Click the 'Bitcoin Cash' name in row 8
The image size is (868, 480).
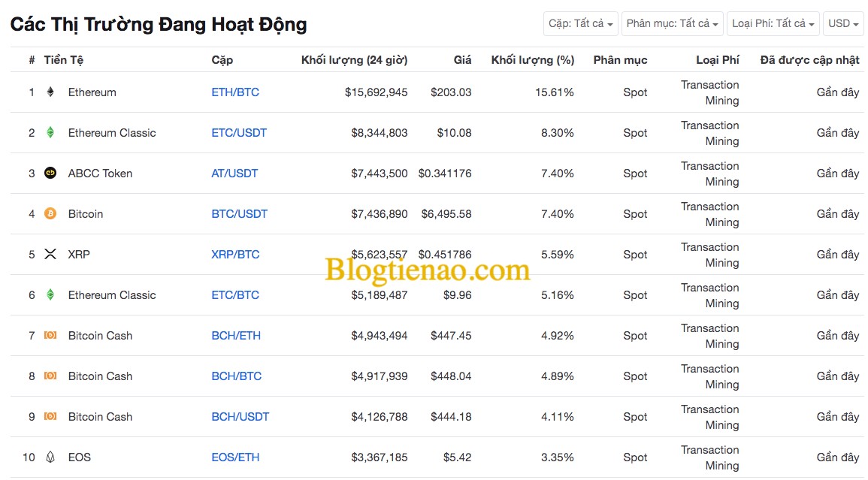point(100,376)
